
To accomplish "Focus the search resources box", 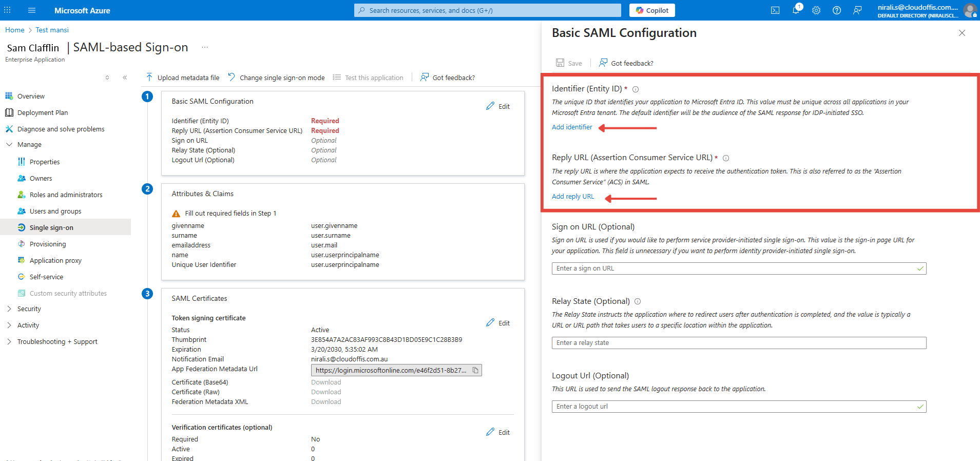I will point(488,10).
